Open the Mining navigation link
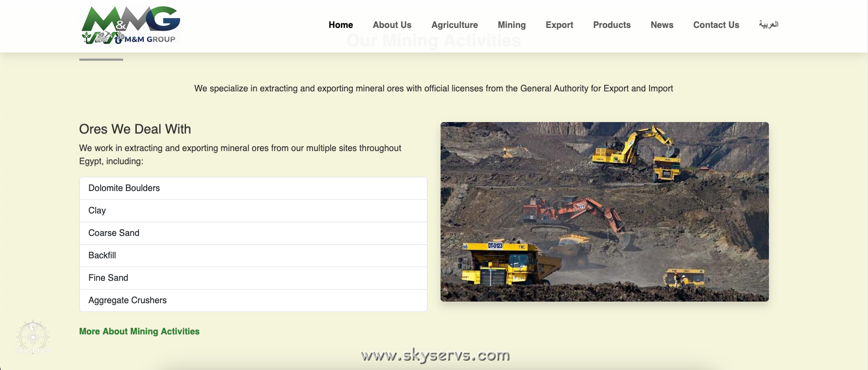Screen dimensions: 868x370 point(511,25)
